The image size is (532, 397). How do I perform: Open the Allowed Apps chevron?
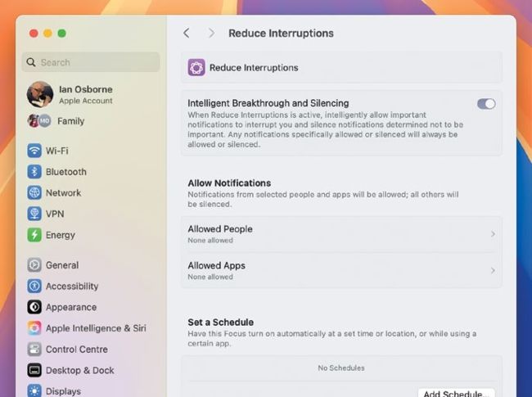click(493, 270)
